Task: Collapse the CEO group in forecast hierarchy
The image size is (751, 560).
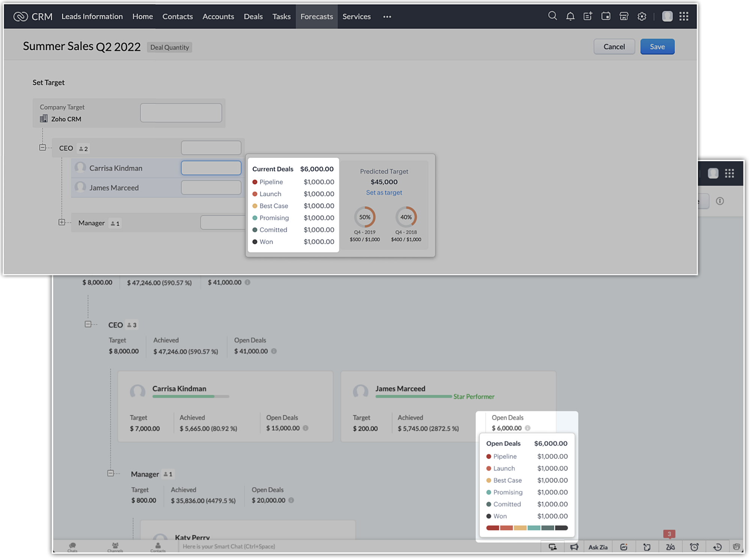Action: pyautogui.click(x=88, y=324)
